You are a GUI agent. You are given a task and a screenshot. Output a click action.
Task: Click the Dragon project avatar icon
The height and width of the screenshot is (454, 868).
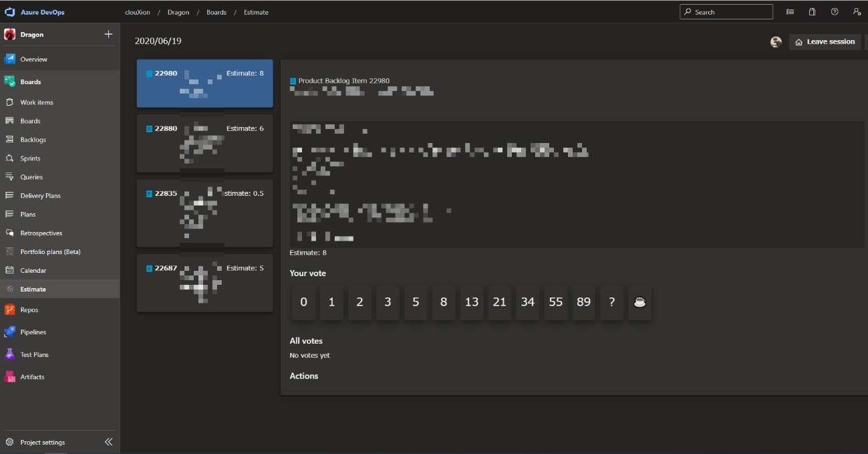click(x=10, y=35)
